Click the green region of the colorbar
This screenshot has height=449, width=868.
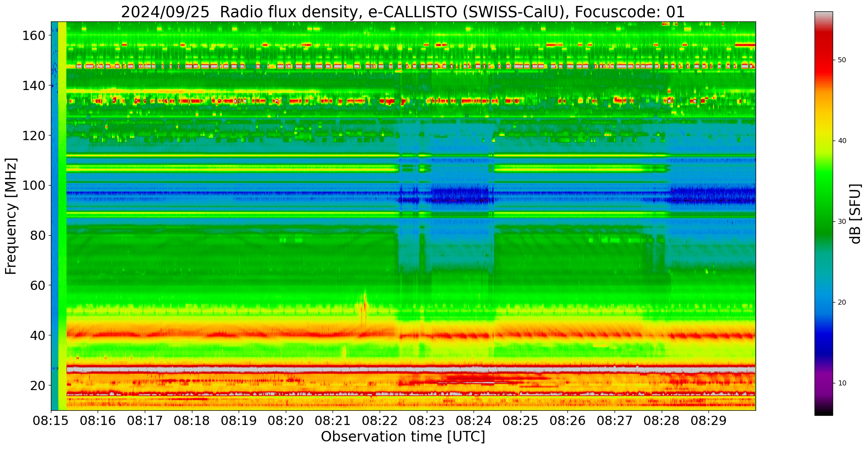pos(823,202)
